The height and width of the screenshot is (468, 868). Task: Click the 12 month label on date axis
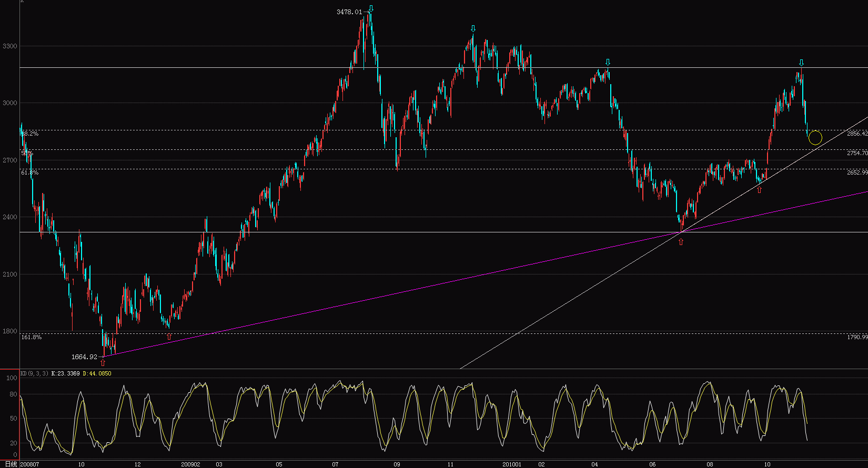(x=137, y=464)
